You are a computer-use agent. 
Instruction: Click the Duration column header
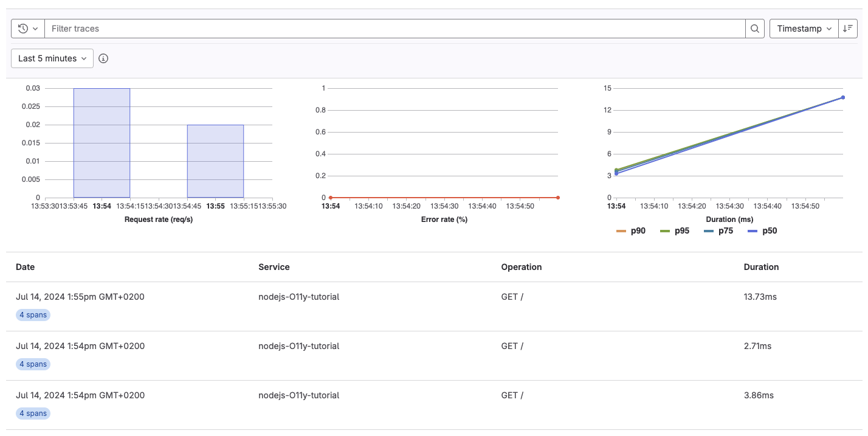[761, 267]
